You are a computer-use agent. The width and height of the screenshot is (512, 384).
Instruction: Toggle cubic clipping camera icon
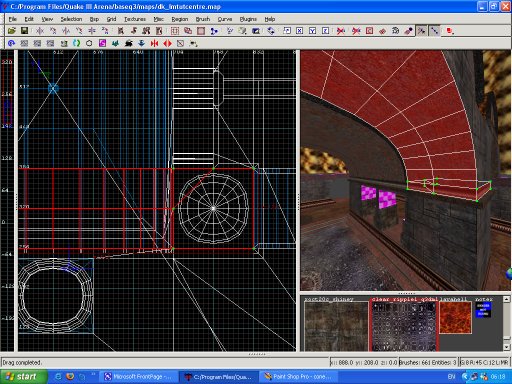(256, 31)
